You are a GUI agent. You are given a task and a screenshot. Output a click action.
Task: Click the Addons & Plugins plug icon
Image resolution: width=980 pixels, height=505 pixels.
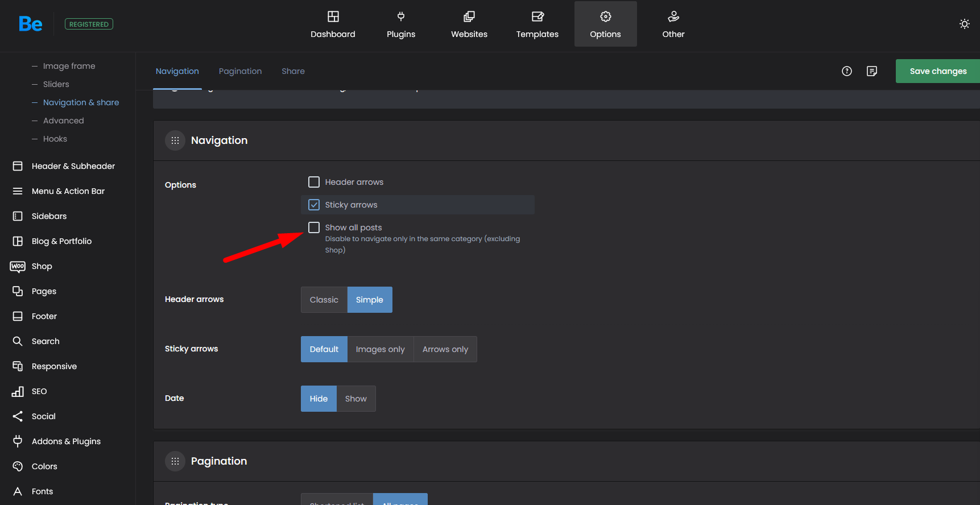click(18, 441)
